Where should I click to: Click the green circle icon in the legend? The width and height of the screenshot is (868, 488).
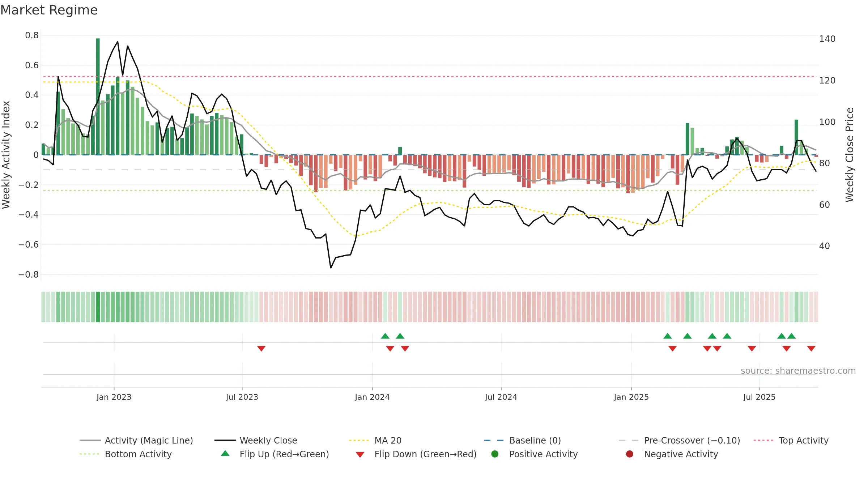[x=495, y=454]
